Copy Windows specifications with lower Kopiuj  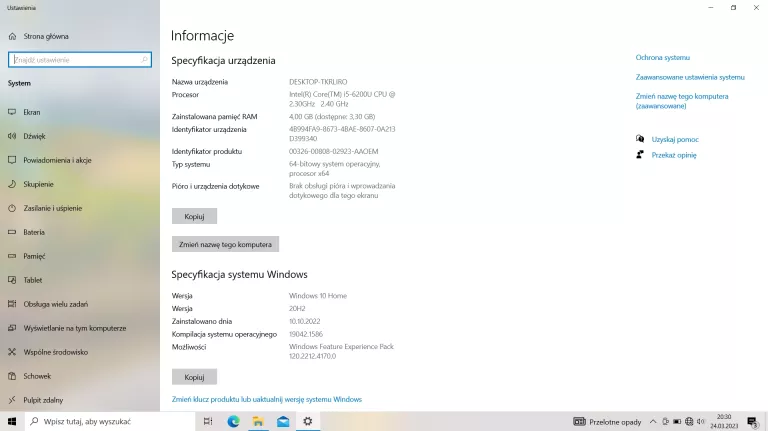tap(194, 377)
